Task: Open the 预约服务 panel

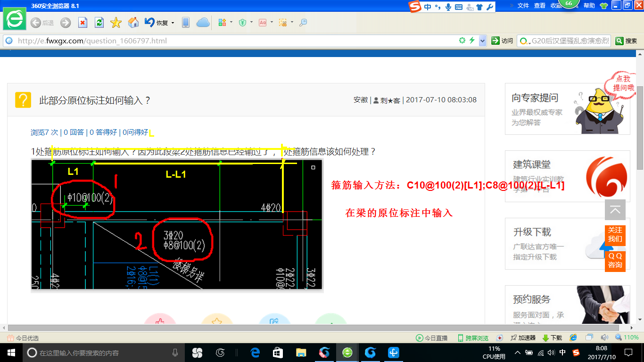Action: pos(568,304)
